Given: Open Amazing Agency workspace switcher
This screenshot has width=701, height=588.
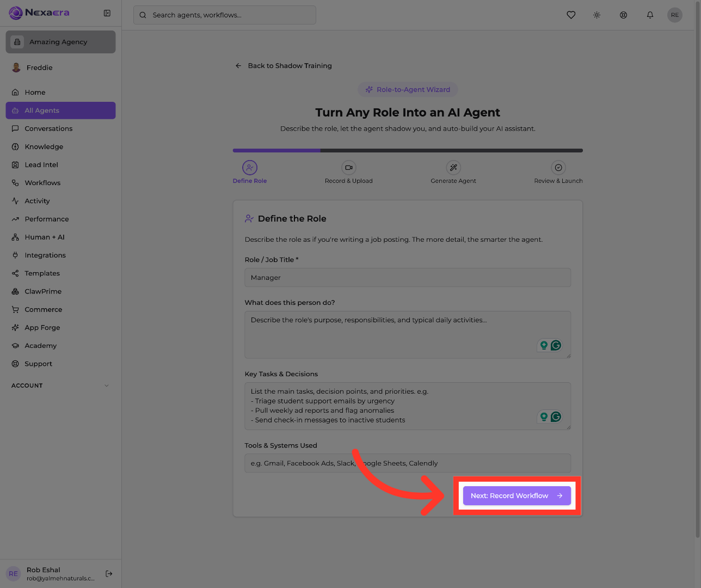Looking at the screenshot, I should click(60, 42).
